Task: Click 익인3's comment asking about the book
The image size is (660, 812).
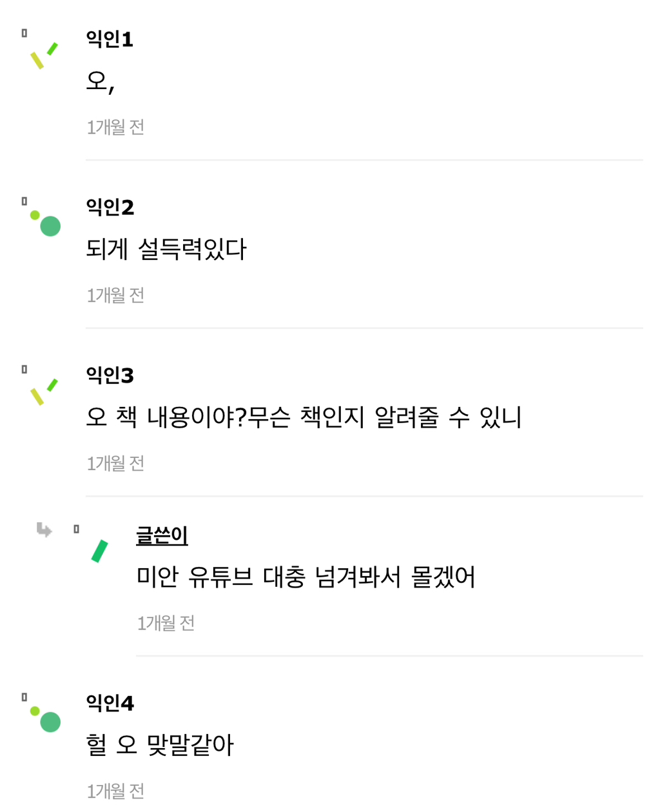Action: (303, 417)
